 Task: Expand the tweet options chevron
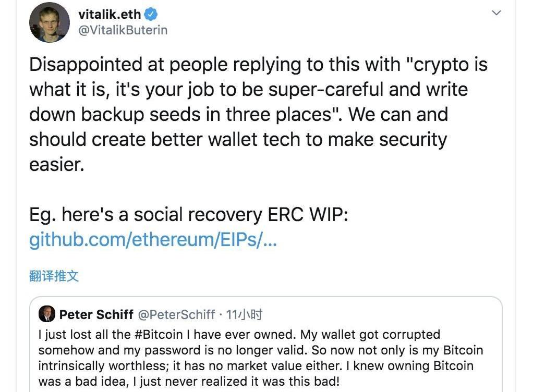[496, 13]
